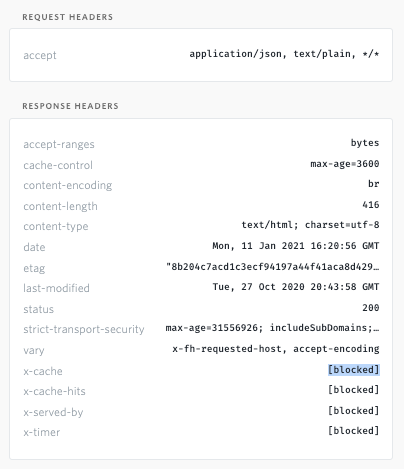Click the Request Headers section title

[68, 17]
